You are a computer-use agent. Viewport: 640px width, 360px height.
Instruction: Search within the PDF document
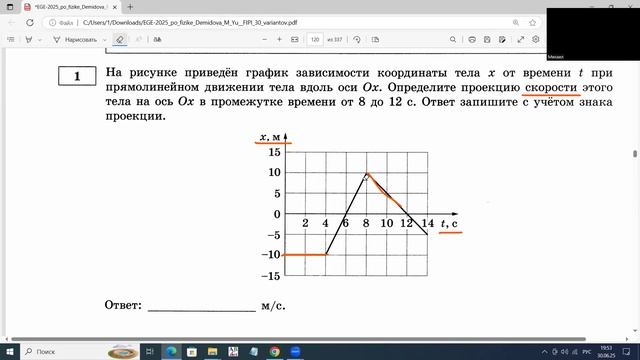(x=453, y=40)
